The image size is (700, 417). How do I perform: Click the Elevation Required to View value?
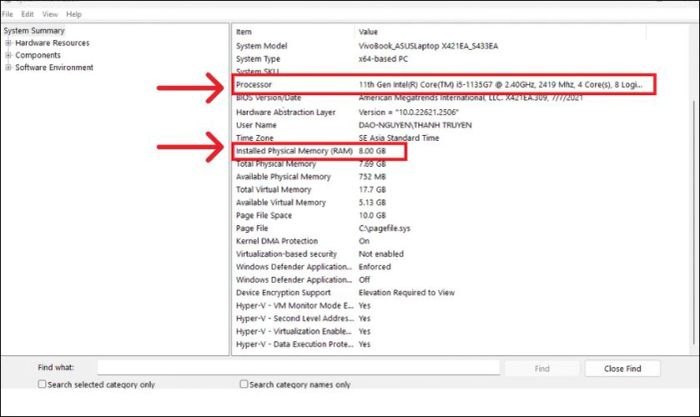[406, 293]
